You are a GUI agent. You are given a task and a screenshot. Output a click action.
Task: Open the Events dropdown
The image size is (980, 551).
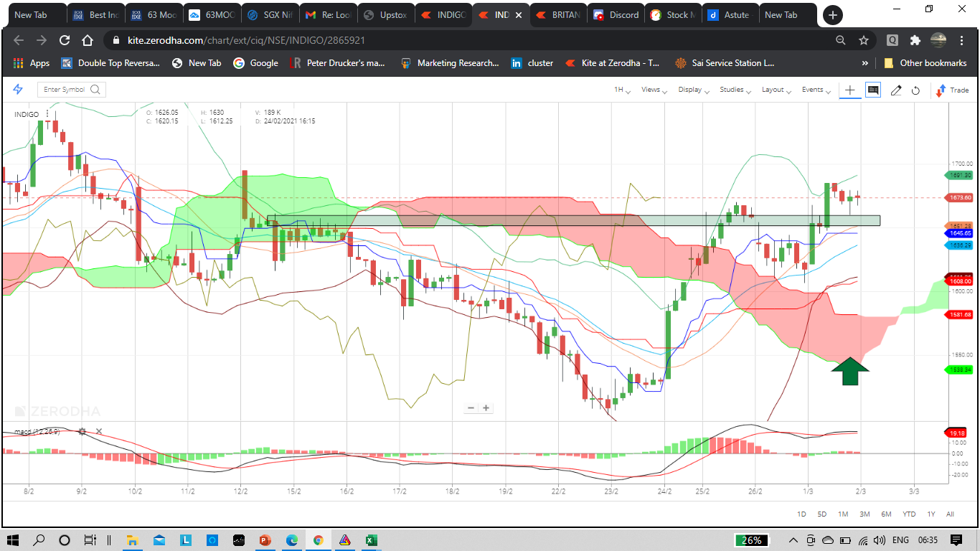815,90
